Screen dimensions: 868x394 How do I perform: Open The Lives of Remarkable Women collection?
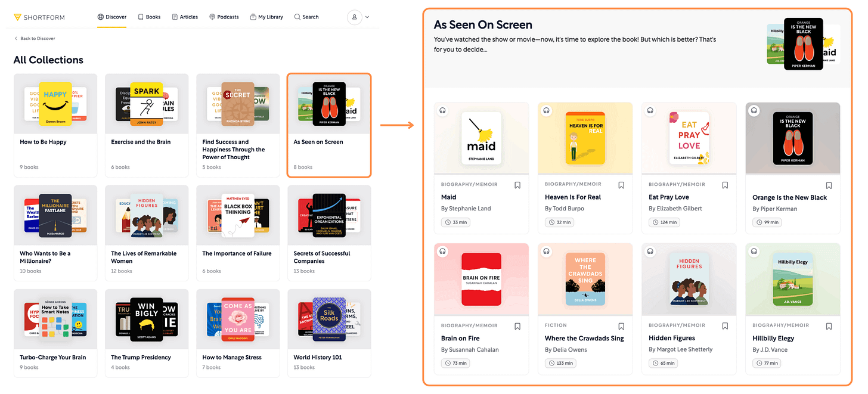pos(147,232)
